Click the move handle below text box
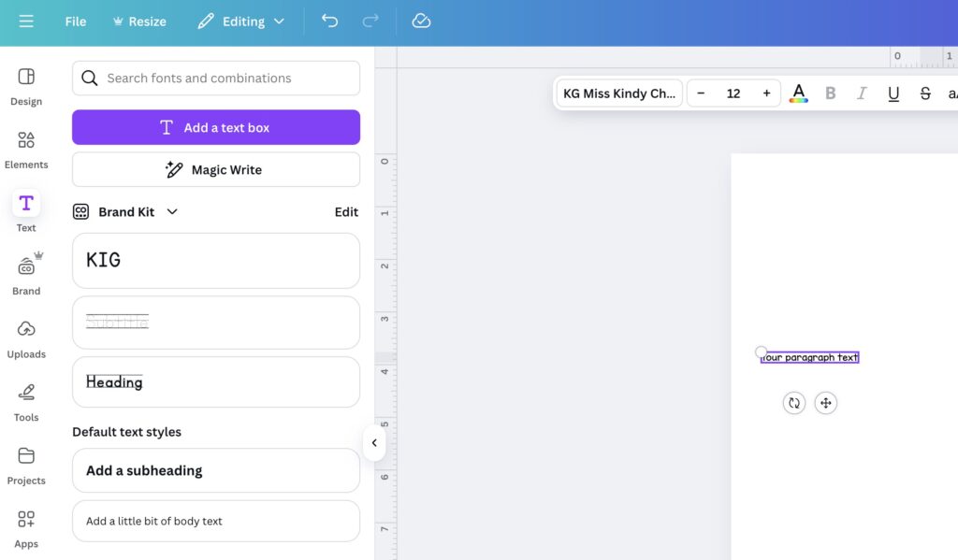958x560 pixels. pos(825,403)
